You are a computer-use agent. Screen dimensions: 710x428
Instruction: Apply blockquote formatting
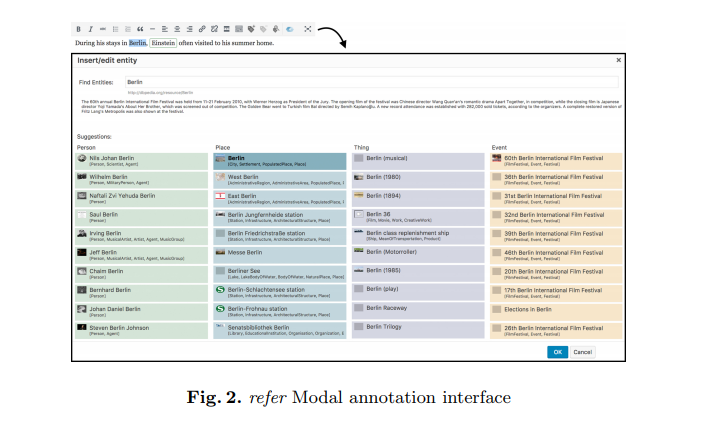pos(140,29)
